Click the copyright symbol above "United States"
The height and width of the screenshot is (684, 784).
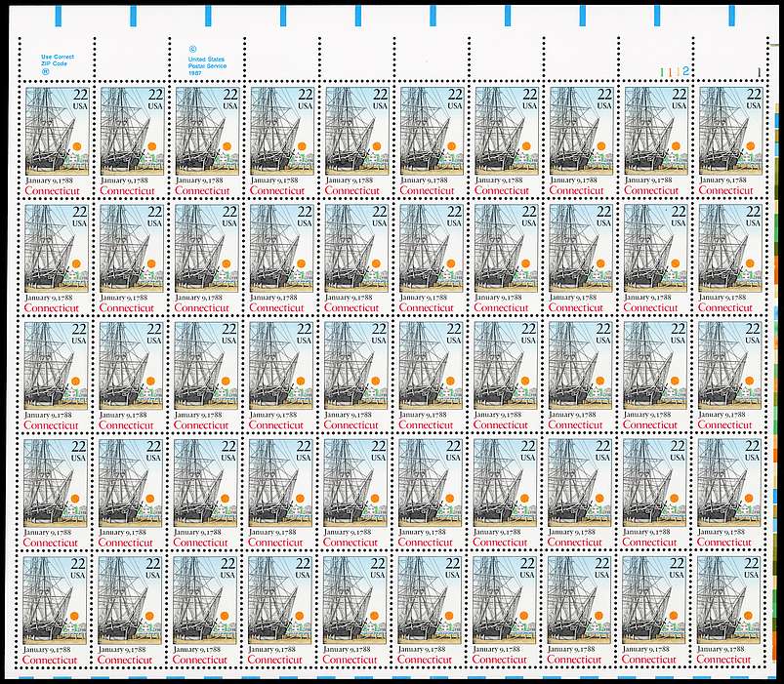pyautogui.click(x=192, y=50)
